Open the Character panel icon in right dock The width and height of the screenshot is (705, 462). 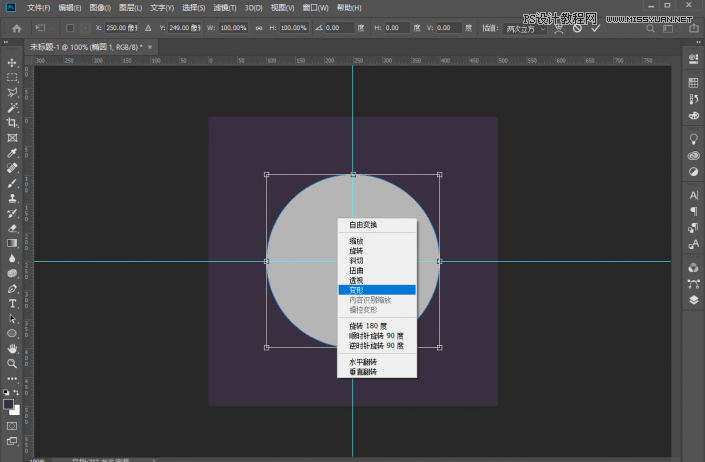(x=693, y=194)
